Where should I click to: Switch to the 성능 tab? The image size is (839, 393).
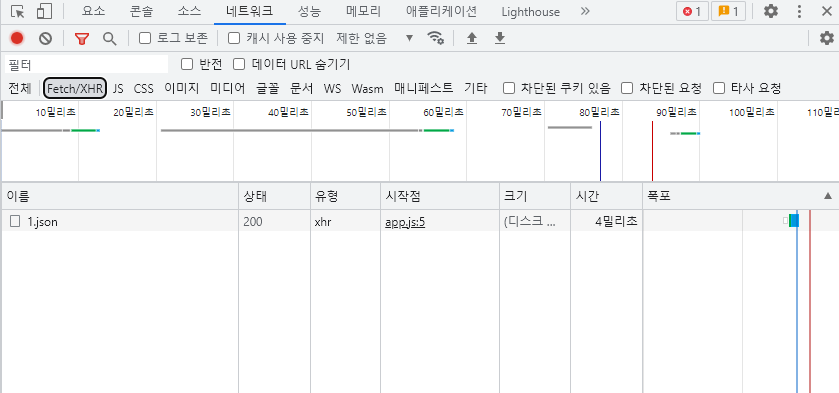[310, 11]
